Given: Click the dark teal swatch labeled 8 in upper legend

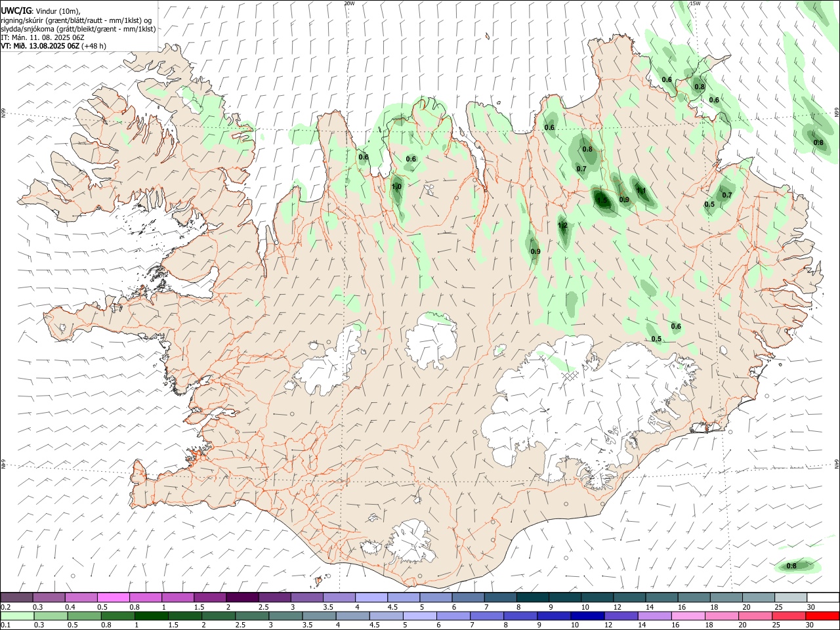Looking at the screenshot, I should [x=532, y=597].
